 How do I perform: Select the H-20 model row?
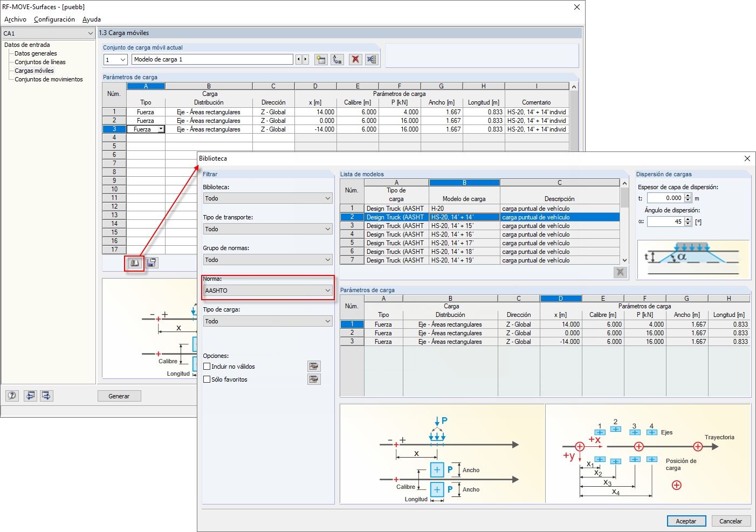pos(480,209)
